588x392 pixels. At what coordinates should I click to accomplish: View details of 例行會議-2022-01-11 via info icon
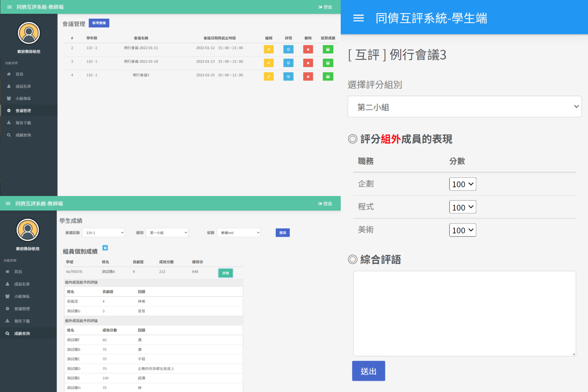point(288,49)
